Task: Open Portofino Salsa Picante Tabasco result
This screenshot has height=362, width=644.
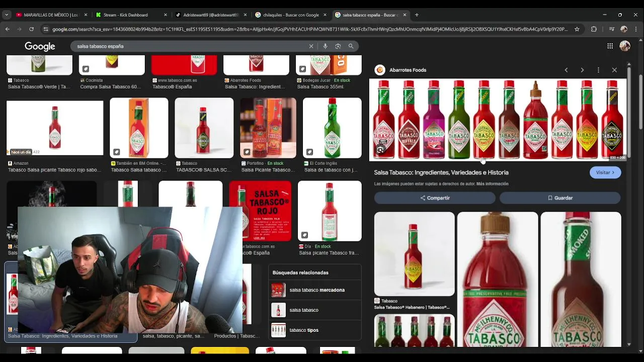Action: tap(268, 128)
